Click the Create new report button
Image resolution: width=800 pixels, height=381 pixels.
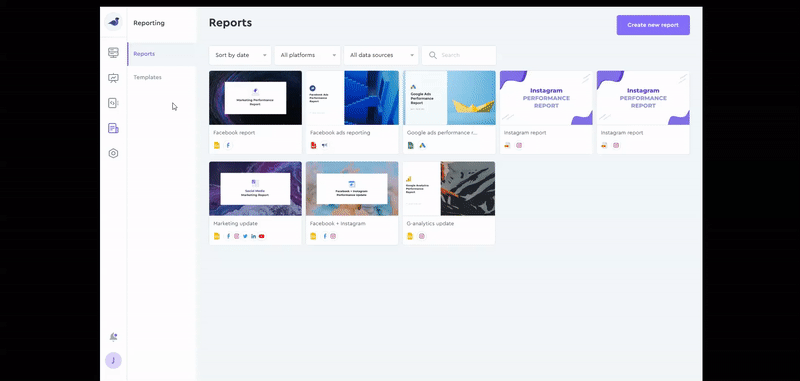point(653,25)
